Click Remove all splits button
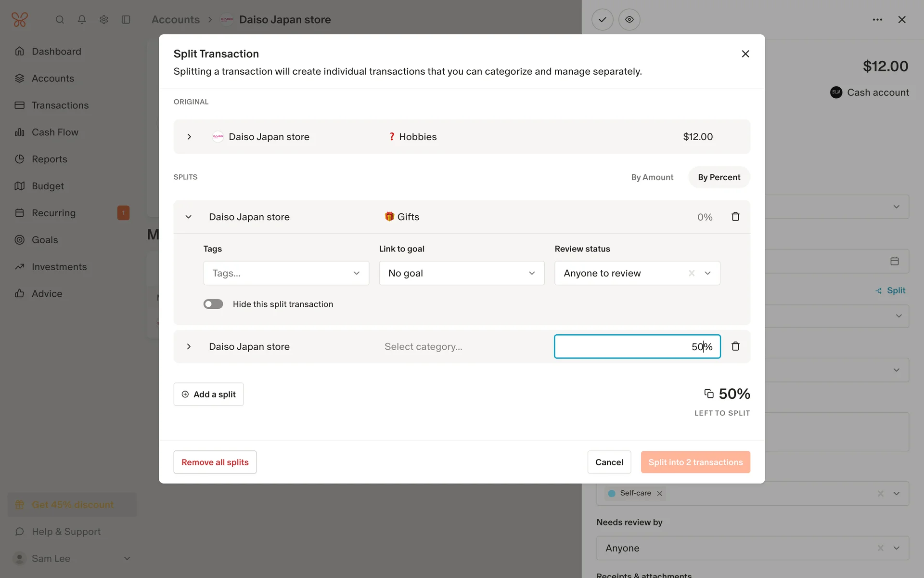The image size is (924, 578). 215,462
